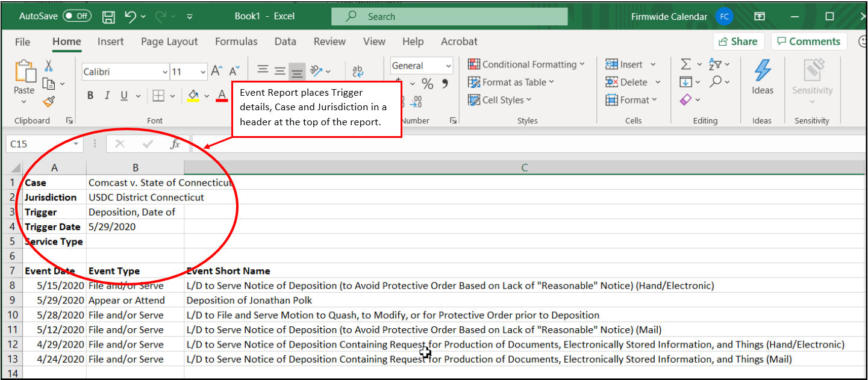This screenshot has height=380, width=868.
Task: Click the Fill down icon in Editing
Action: 685,82
